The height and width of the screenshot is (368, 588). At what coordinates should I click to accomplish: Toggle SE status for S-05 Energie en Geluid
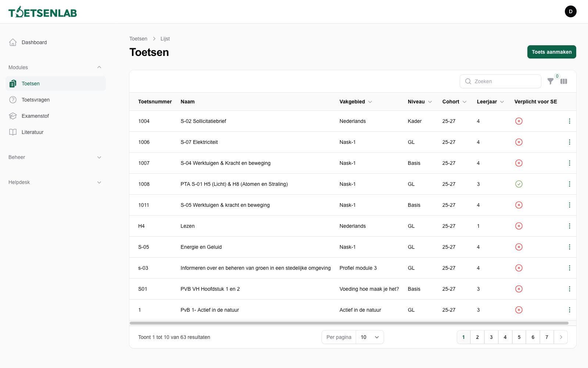coord(519,247)
